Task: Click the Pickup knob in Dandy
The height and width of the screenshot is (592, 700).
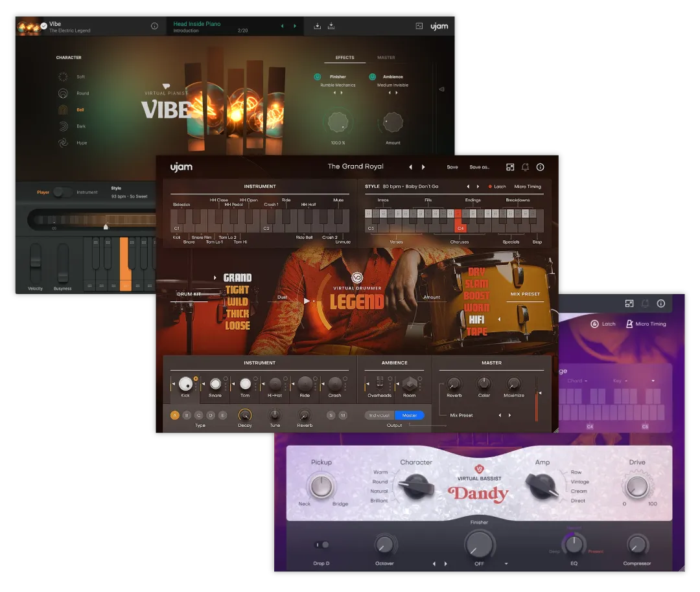Action: point(321,486)
